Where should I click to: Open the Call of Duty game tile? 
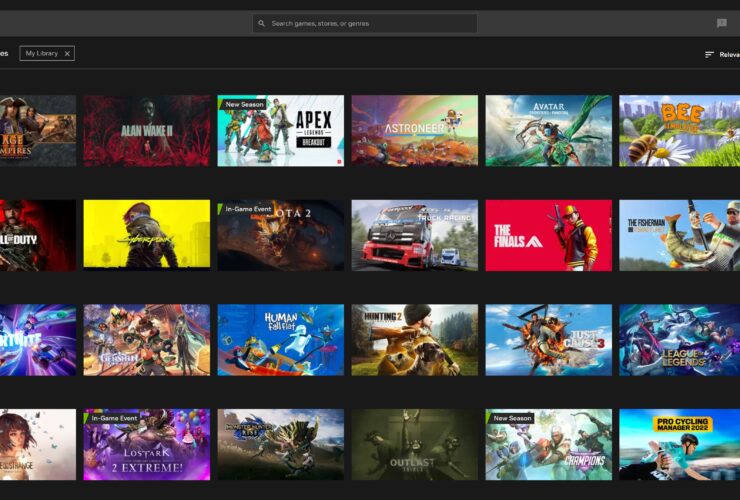(x=38, y=235)
